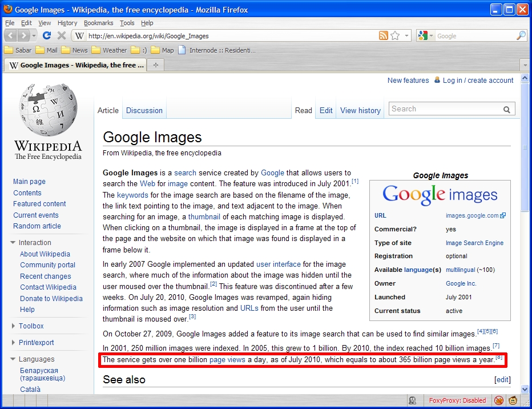This screenshot has height=409, width=532.
Task: Click the Wikipedia site icon in address bar
Action: click(x=79, y=35)
